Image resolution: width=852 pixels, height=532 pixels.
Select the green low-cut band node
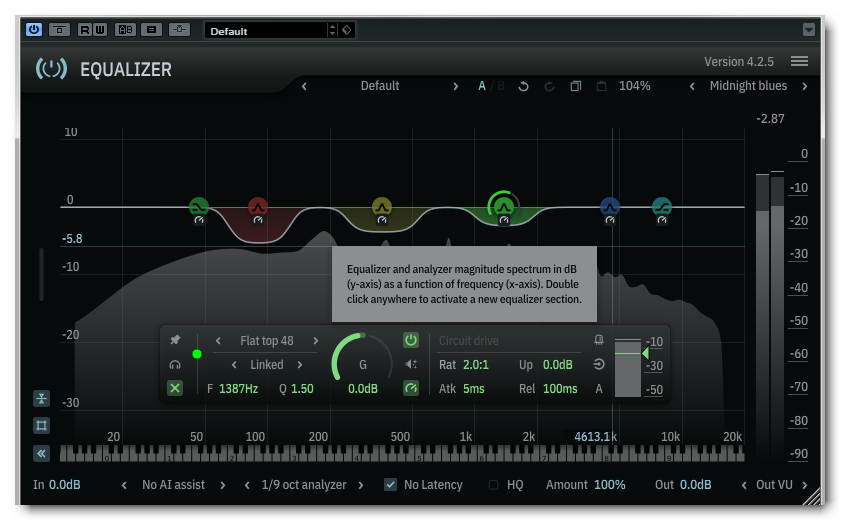click(198, 206)
